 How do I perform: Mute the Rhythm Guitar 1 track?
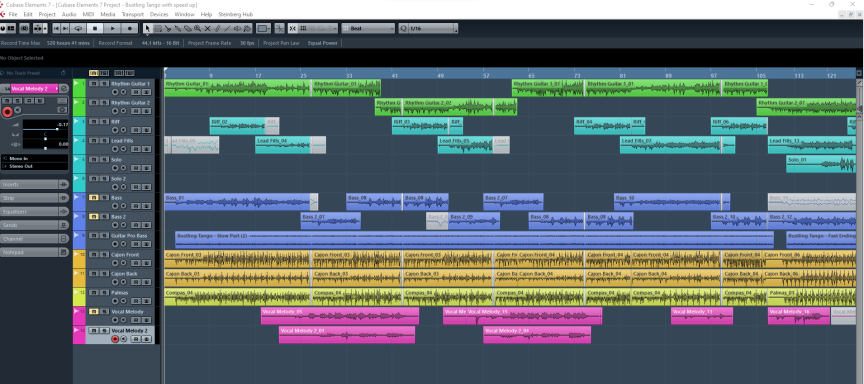point(94,84)
